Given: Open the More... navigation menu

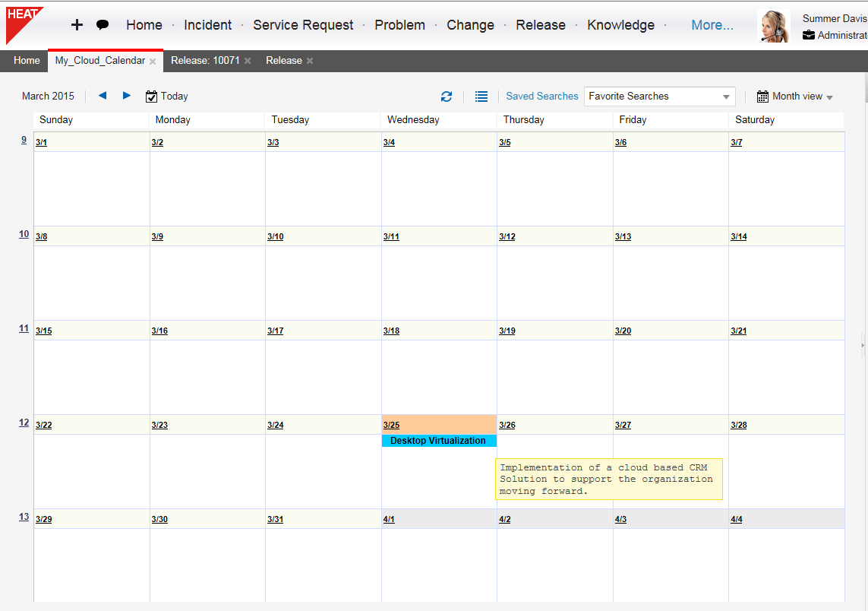Looking at the screenshot, I should (x=712, y=25).
